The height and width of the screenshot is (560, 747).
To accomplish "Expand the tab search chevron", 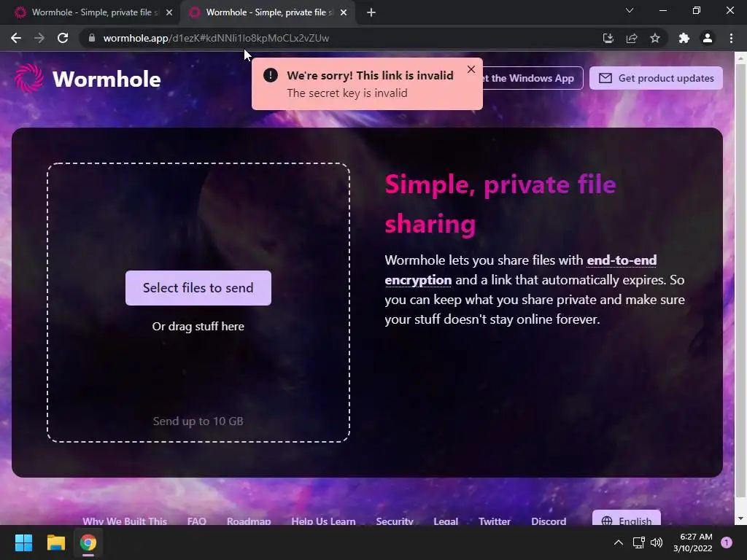I will tap(630, 10).
